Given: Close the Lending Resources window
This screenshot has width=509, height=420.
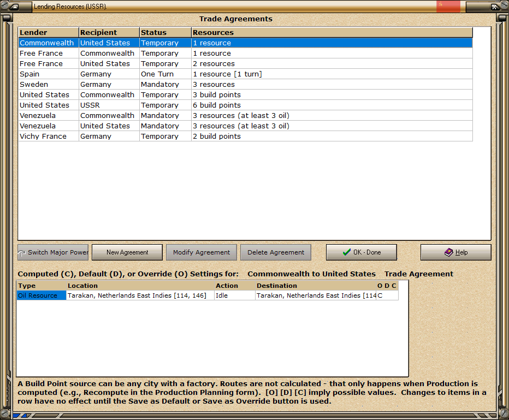Looking at the screenshot, I should click(x=494, y=7).
